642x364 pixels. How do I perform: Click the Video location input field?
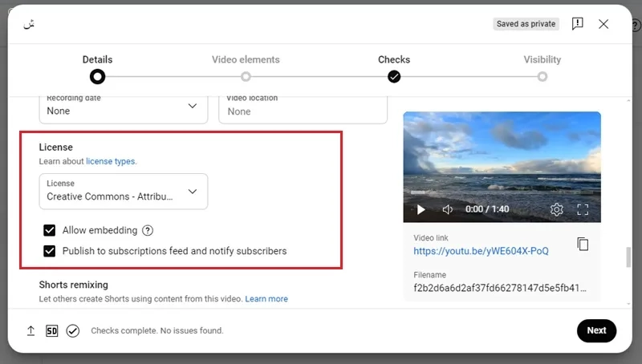click(x=303, y=109)
